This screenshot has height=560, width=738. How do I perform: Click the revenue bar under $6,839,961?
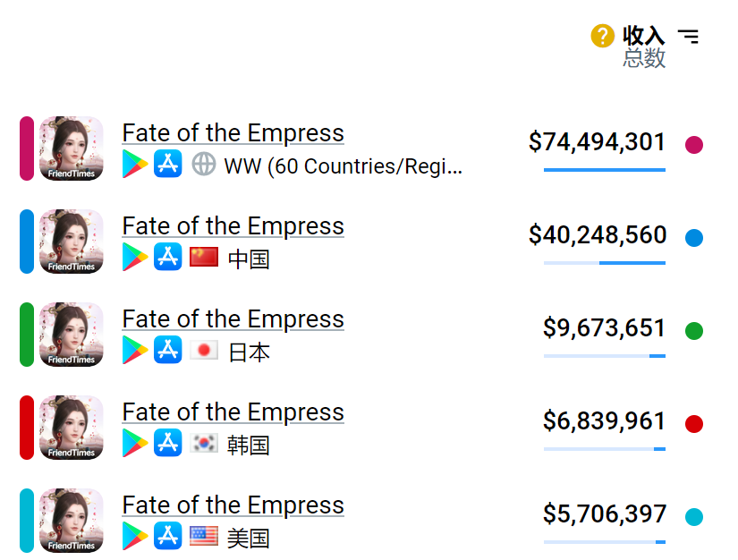[x=604, y=449]
